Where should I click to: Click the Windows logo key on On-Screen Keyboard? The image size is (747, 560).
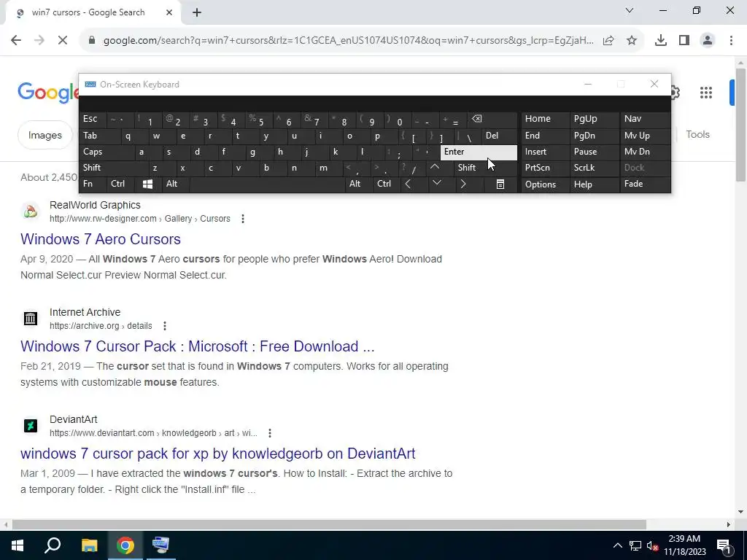[x=147, y=184]
